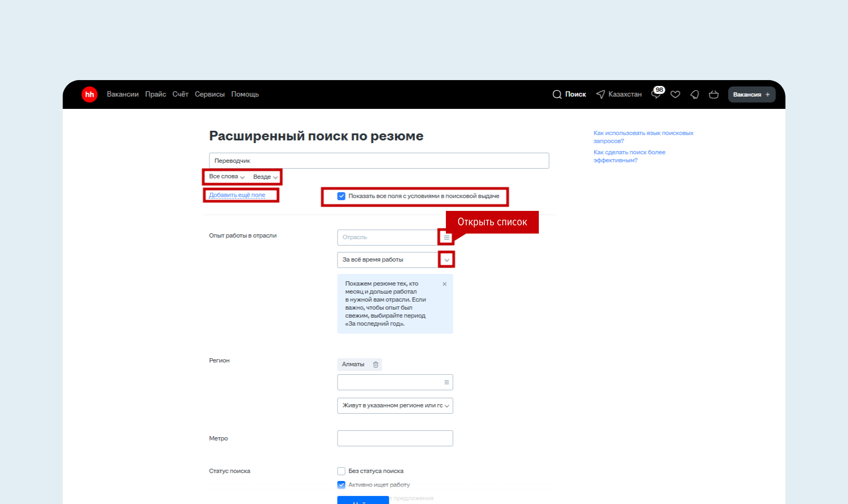Viewport: 848px width, 504px height.
Task: Open Как сделать поиск более эффективным link
Action: [x=630, y=156]
